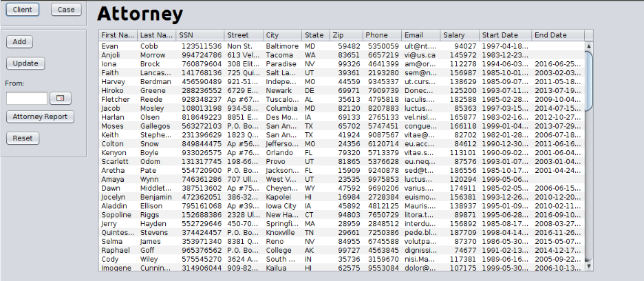Open the calendar date picker icon
This screenshot has width=644, height=281.
[61, 98]
